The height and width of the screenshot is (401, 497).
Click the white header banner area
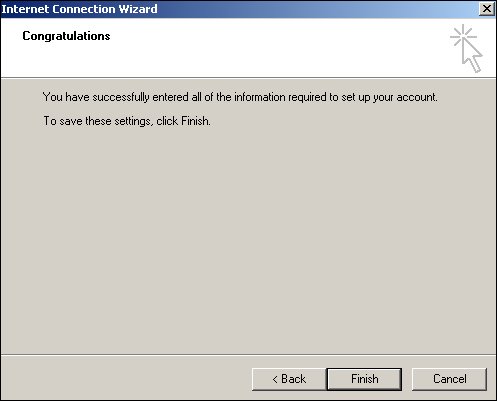pyautogui.click(x=248, y=48)
